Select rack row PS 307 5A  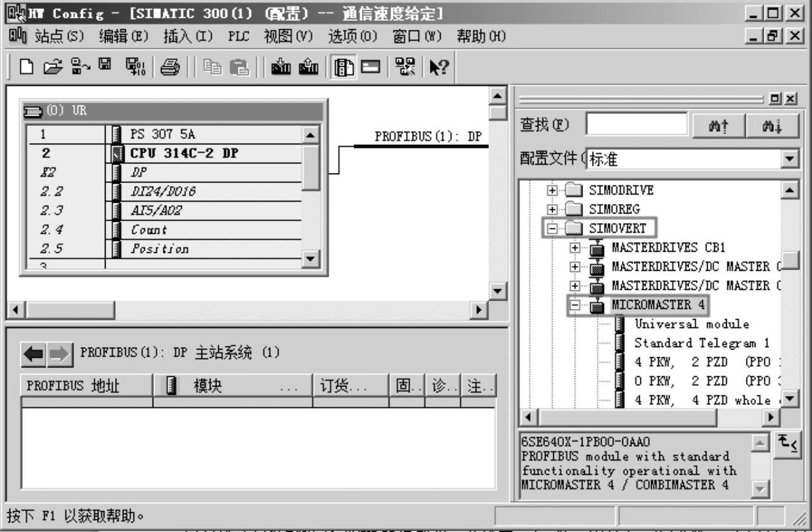[x=164, y=134]
